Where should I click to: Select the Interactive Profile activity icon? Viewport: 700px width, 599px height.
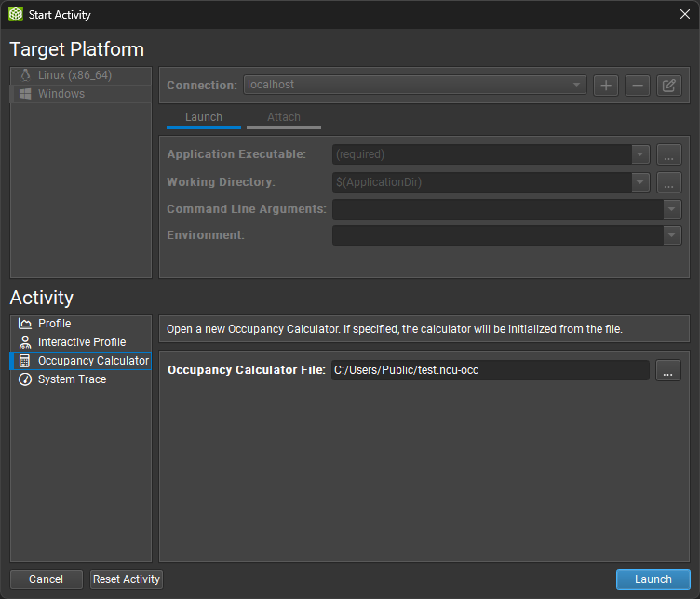[x=25, y=342]
